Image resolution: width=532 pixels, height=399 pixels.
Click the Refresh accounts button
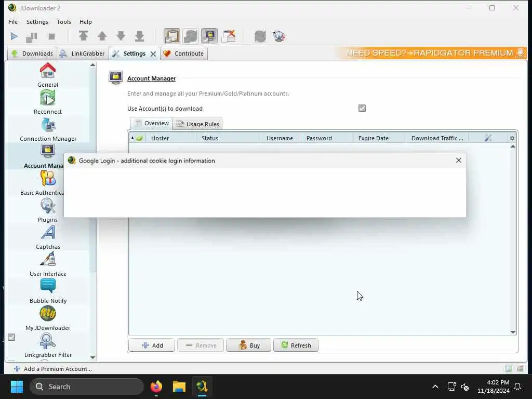(296, 345)
